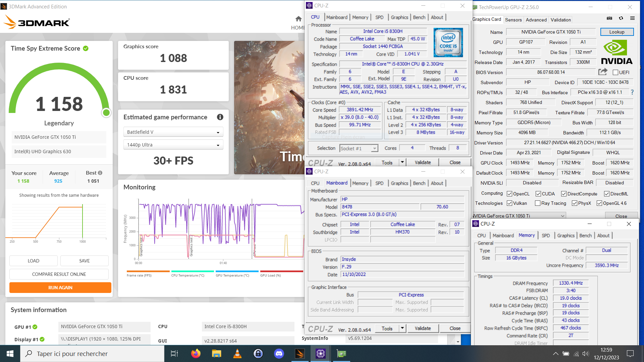Image resolution: width=644 pixels, height=362 pixels.
Task: Click scroll down arrow in System information
Action: tap(458, 342)
